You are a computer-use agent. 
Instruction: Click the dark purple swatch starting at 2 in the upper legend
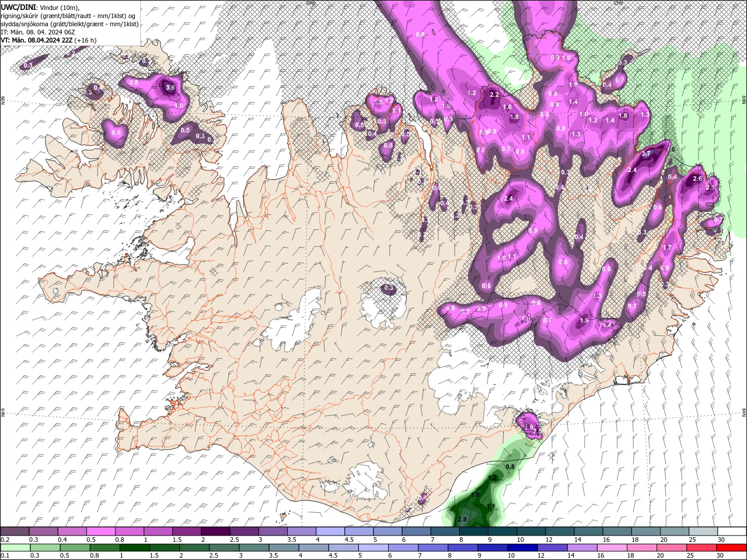tap(215, 531)
